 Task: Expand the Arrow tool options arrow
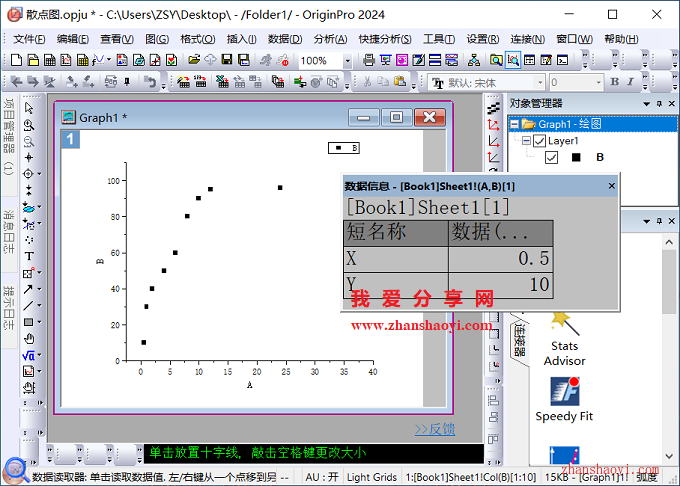click(39, 289)
